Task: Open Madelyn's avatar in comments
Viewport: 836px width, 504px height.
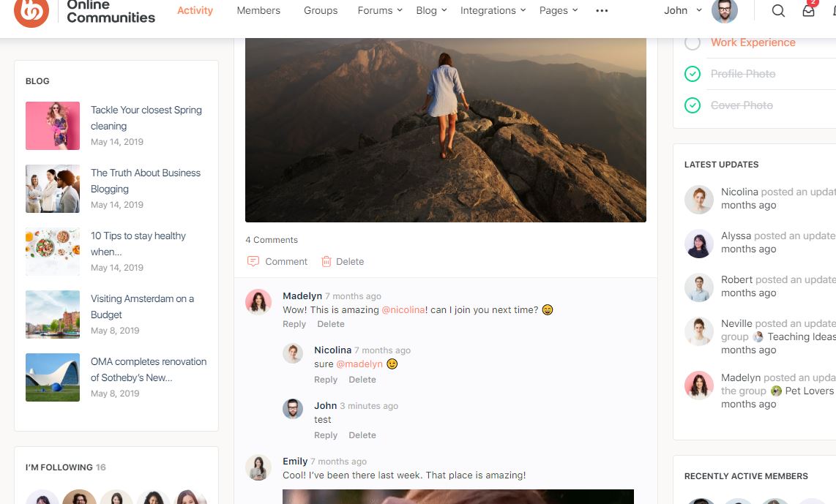Action: 258,302
